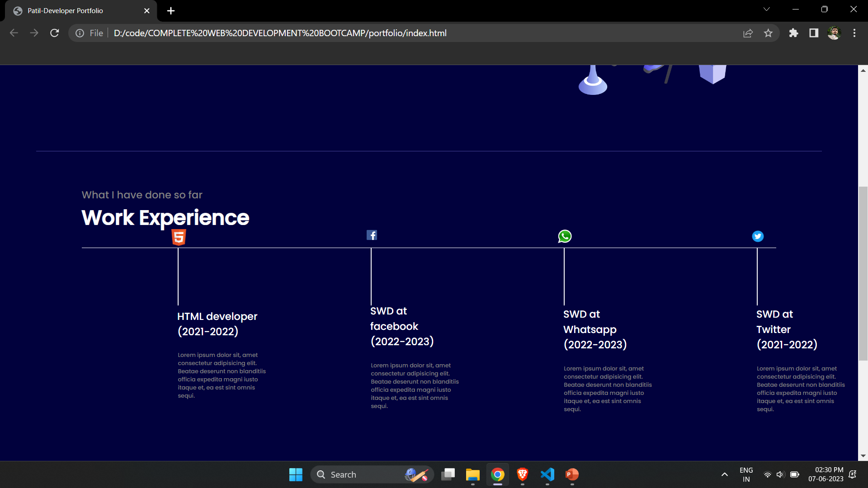This screenshot has width=868, height=488.
Task: Click the WhatsApp icon on timeline
Action: point(565,236)
